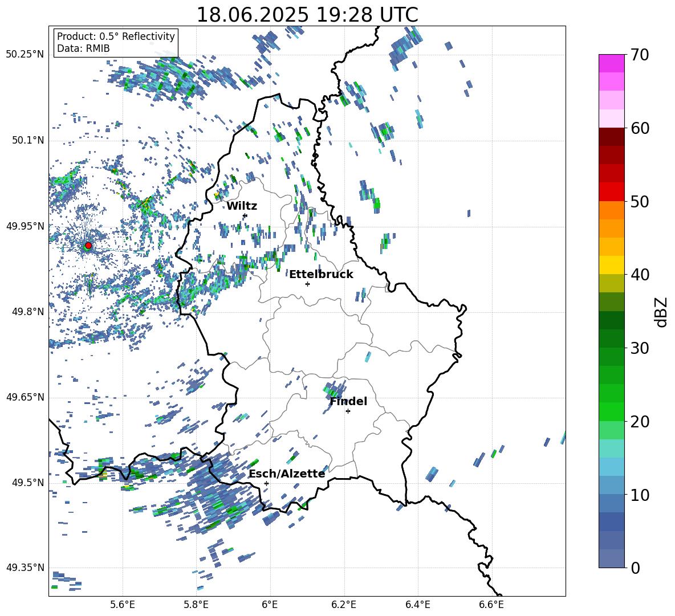
Task: Click the 6.6°E longitude label
Action: click(x=491, y=605)
